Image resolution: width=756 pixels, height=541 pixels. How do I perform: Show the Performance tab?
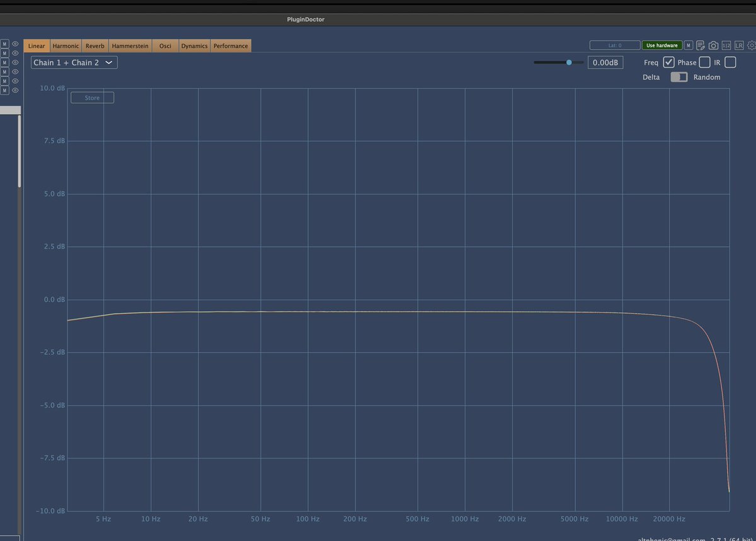click(x=231, y=46)
